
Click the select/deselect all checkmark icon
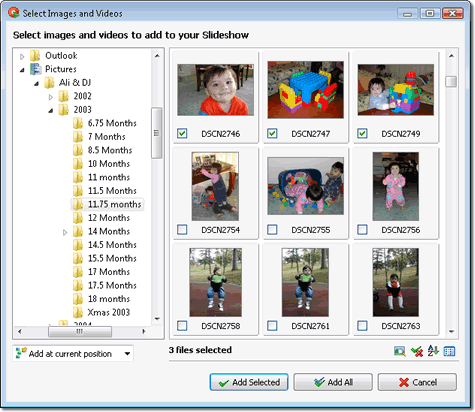pos(417,351)
